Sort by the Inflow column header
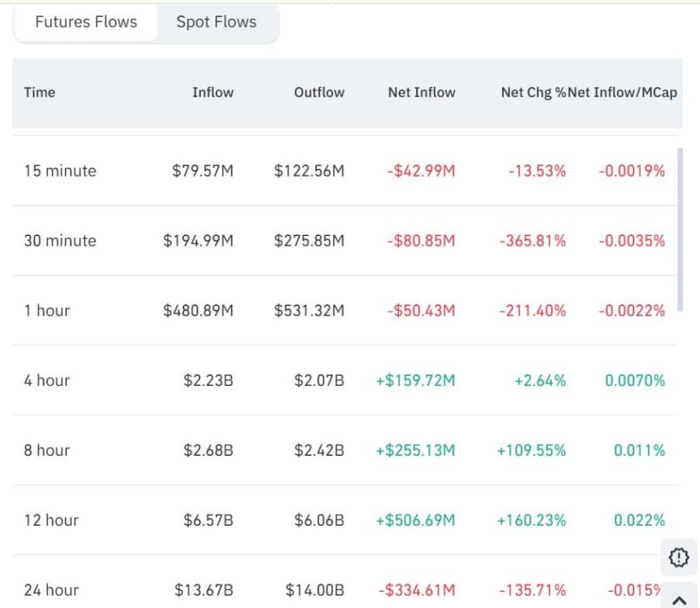Screen dimensions: 700x608 [213, 92]
